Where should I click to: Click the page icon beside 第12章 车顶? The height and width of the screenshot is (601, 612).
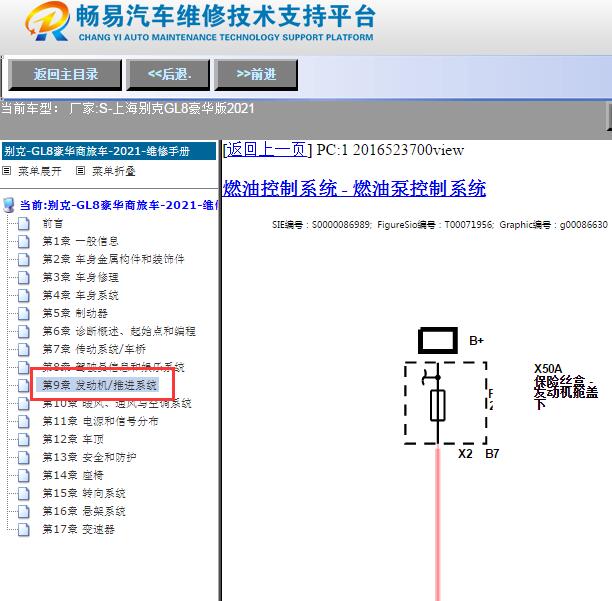[x=24, y=439]
